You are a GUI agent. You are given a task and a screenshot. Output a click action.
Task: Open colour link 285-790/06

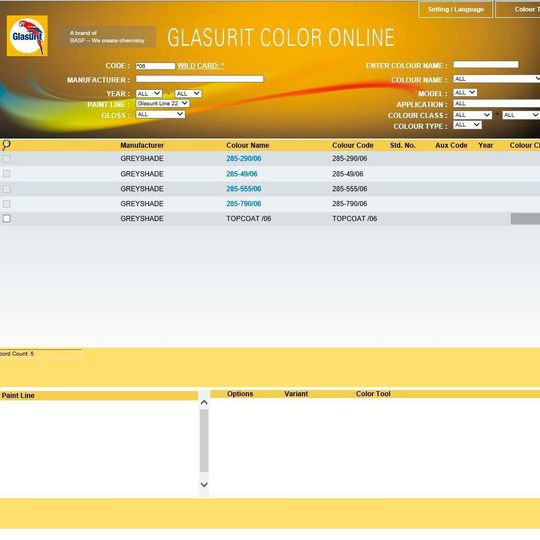click(x=243, y=204)
